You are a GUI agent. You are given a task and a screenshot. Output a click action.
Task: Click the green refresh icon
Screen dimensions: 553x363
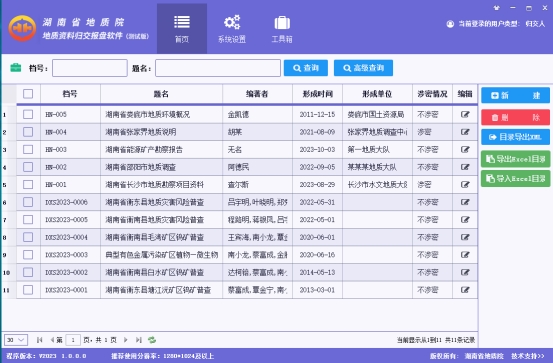click(x=152, y=340)
